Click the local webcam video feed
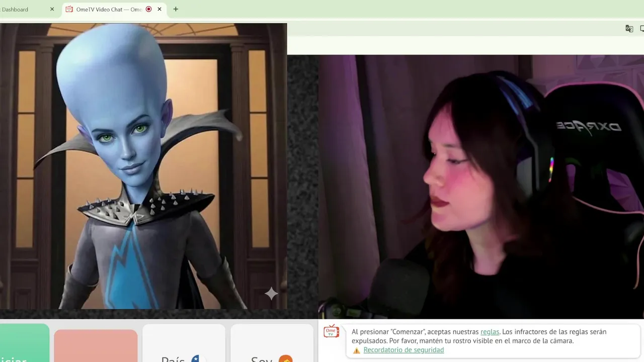This screenshot has height=362, width=644. click(481, 187)
